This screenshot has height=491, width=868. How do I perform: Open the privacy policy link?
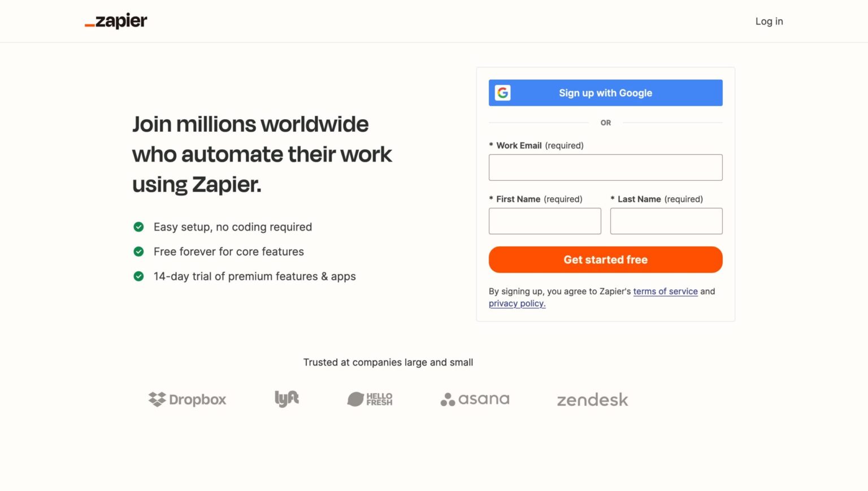516,303
